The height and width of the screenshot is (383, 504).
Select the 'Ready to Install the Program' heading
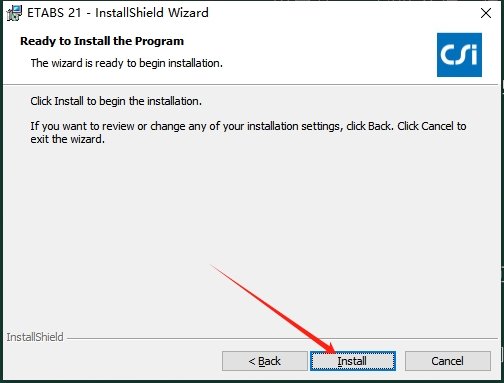tap(102, 41)
